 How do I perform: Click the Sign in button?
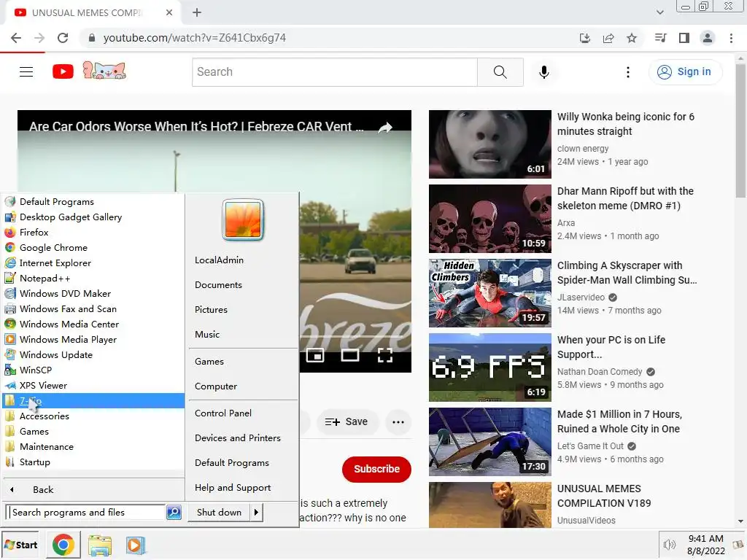[685, 72]
